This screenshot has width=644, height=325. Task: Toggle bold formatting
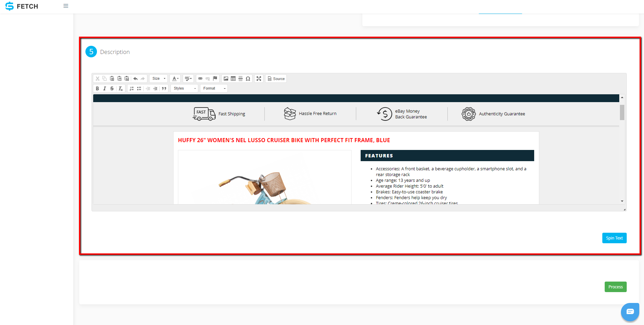97,89
